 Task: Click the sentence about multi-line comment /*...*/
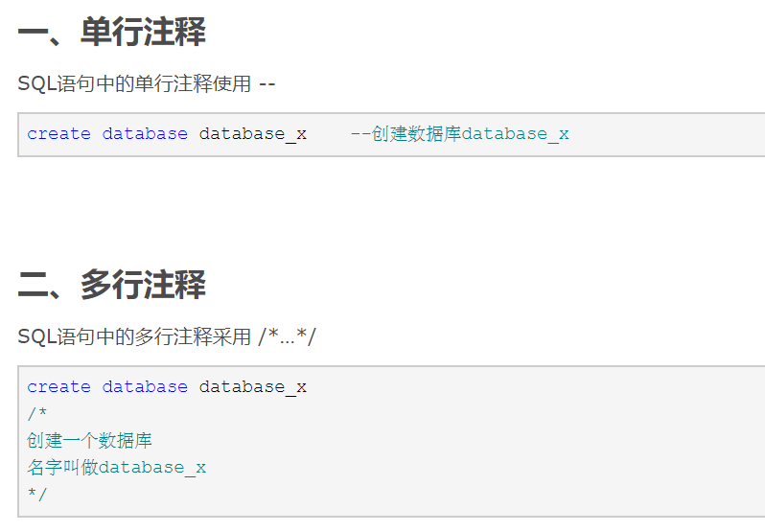point(167,335)
